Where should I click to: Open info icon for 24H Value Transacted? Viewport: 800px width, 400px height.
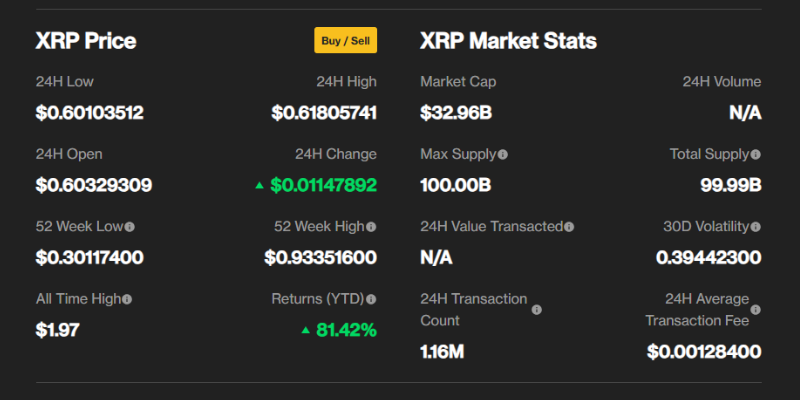pos(570,227)
